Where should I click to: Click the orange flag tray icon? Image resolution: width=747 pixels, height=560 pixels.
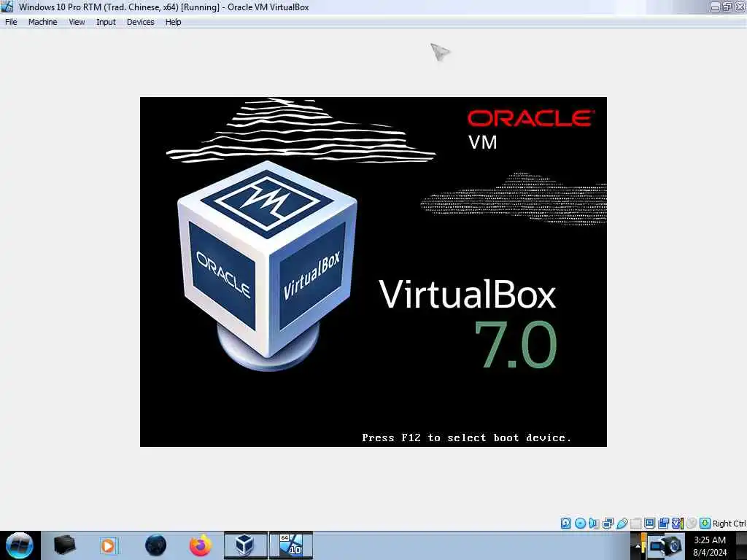[x=643, y=544]
